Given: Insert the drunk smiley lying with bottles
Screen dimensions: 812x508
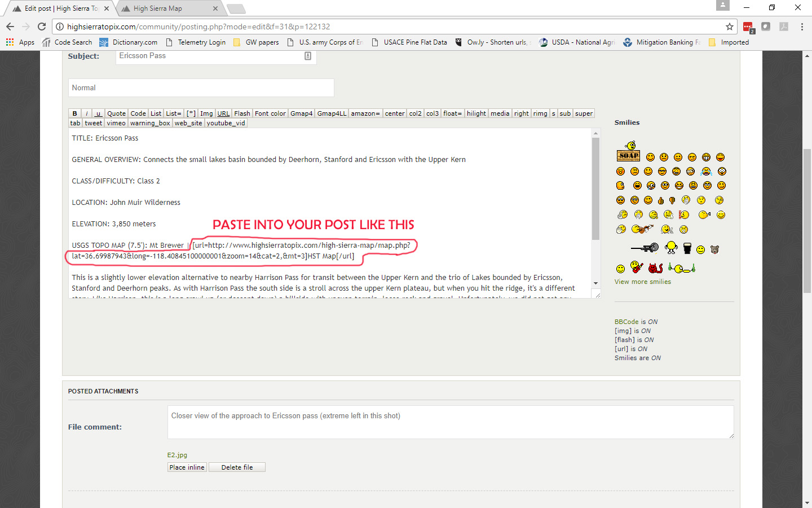Looking at the screenshot, I should [x=682, y=268].
